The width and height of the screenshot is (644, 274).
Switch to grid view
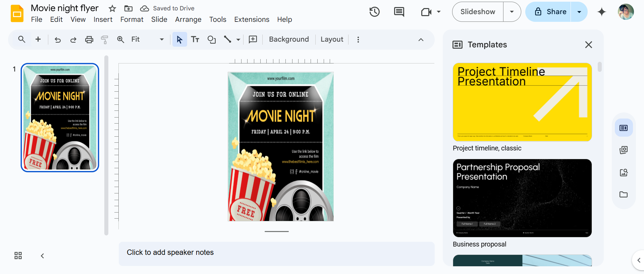click(18, 256)
